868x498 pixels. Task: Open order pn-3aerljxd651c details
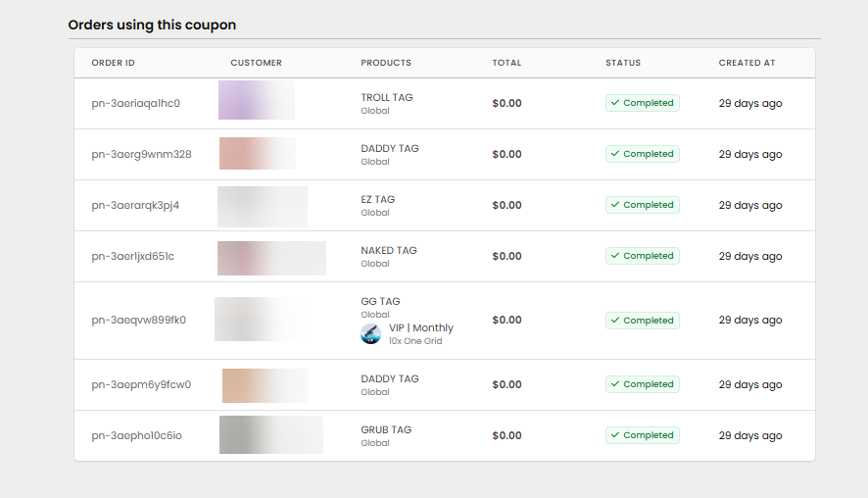(x=132, y=256)
